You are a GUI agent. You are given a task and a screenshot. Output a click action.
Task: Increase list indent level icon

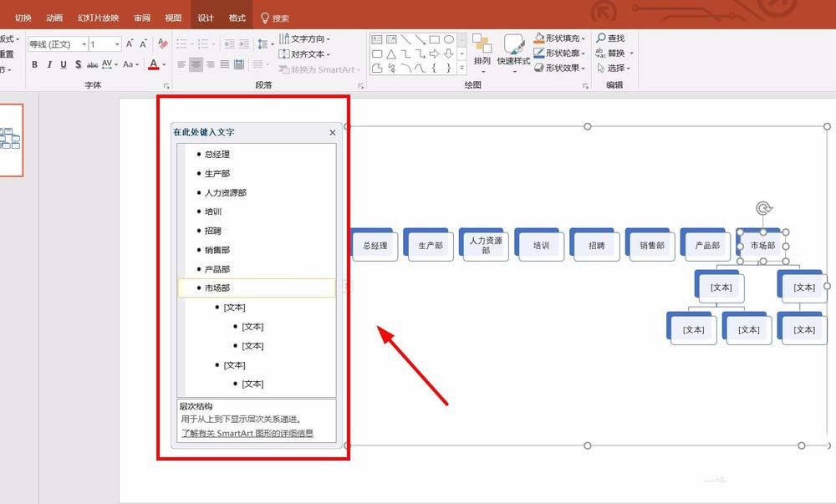243,43
